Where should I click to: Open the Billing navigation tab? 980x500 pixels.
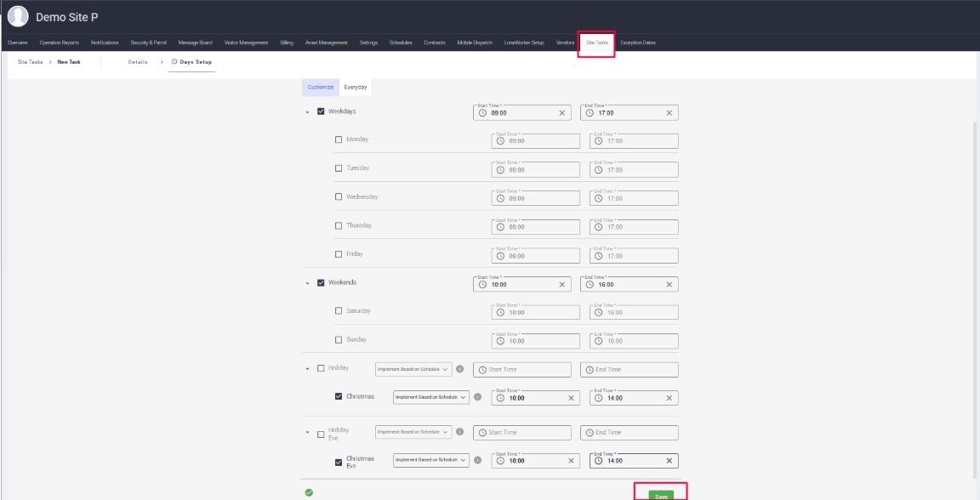[x=287, y=43]
